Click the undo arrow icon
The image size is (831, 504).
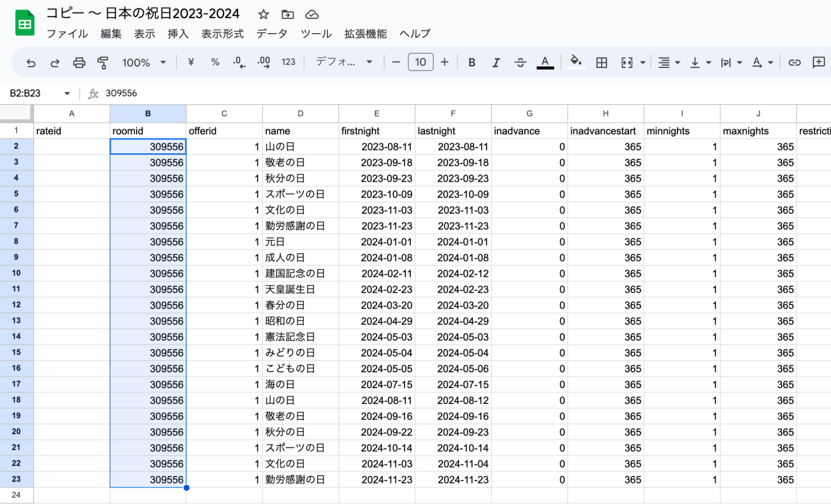pos(31,62)
